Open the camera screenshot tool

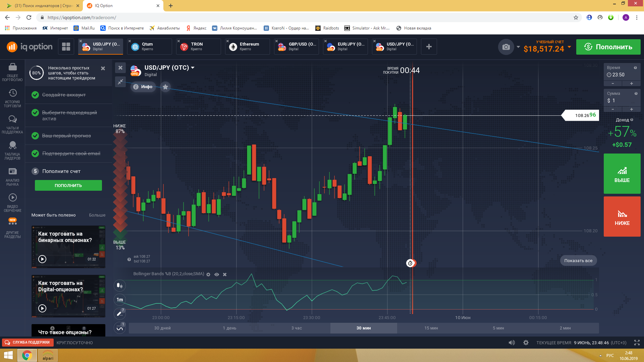[506, 47]
